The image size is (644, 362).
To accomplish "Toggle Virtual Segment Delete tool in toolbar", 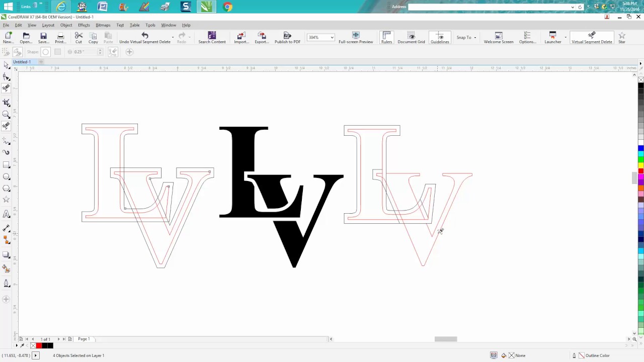I will (x=592, y=38).
